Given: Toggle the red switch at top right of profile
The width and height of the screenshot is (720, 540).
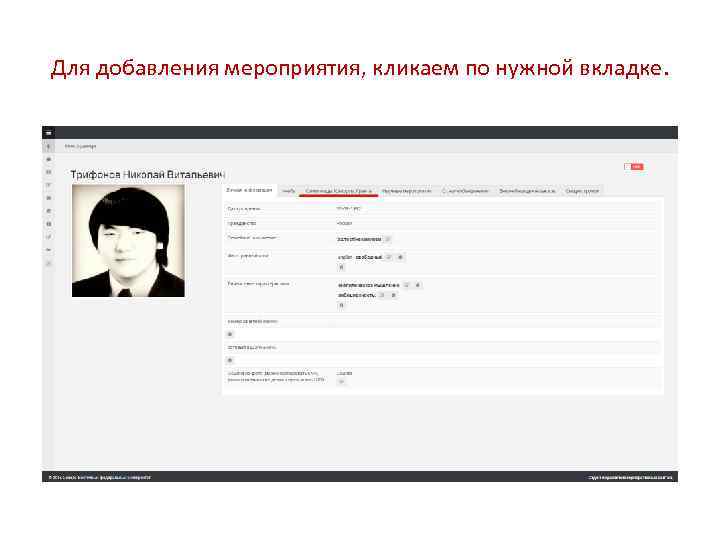Looking at the screenshot, I should [634, 167].
